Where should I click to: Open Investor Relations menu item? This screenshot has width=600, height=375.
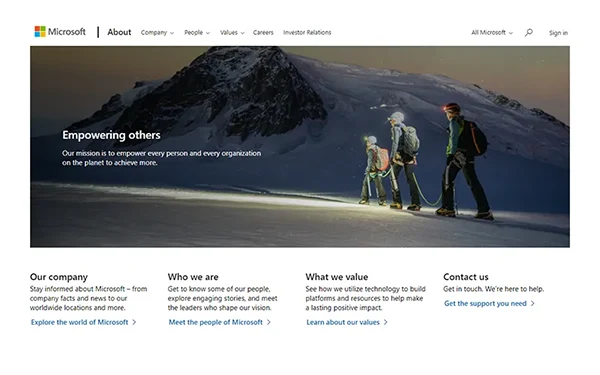(307, 33)
